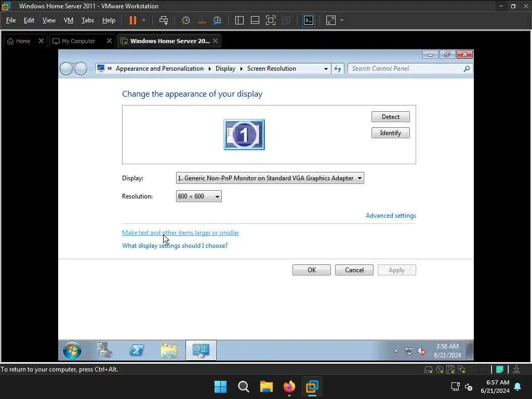Open What display settings should I choose
532x399 pixels.
[x=175, y=246]
